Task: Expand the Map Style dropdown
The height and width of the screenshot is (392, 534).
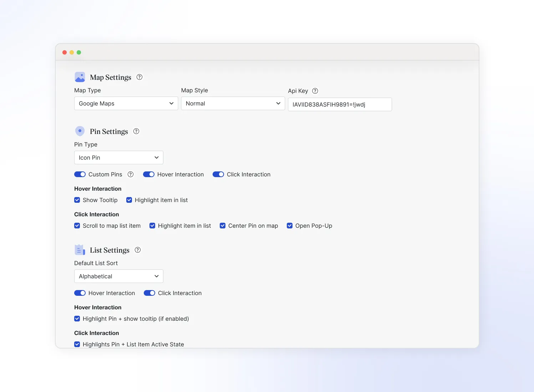Action: click(233, 103)
